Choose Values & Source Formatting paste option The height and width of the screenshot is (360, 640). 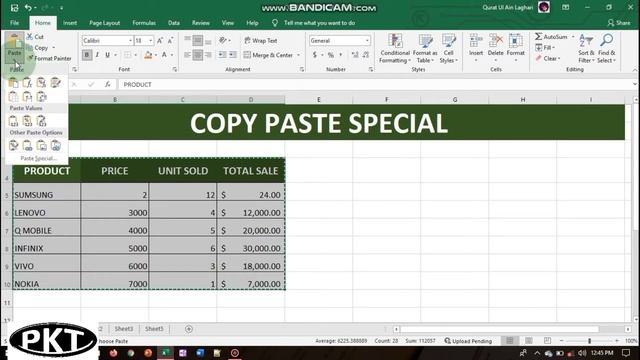[41, 121]
